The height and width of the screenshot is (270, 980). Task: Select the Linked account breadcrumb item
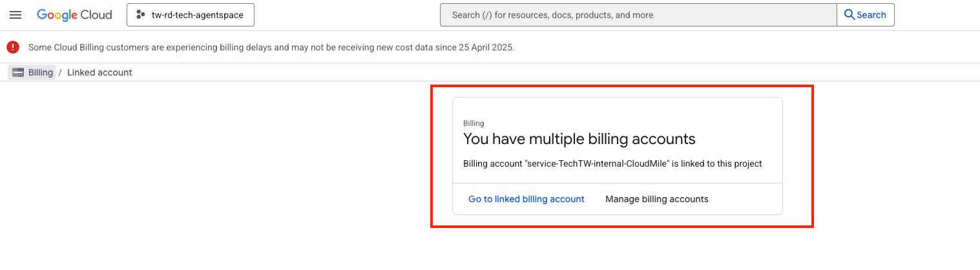pyautogui.click(x=99, y=72)
